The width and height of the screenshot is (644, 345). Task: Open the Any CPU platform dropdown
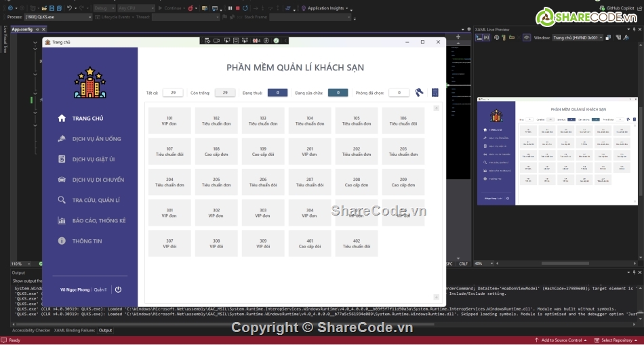[x=136, y=8]
